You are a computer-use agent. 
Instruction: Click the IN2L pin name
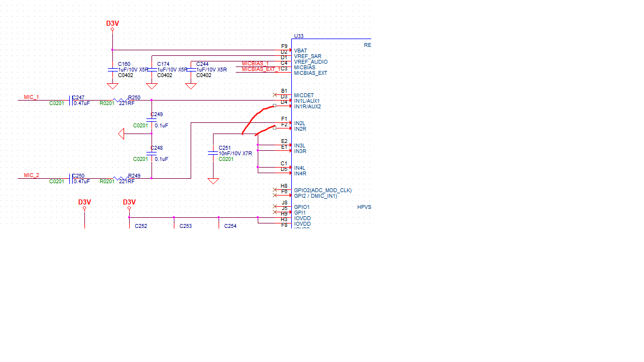(300, 123)
